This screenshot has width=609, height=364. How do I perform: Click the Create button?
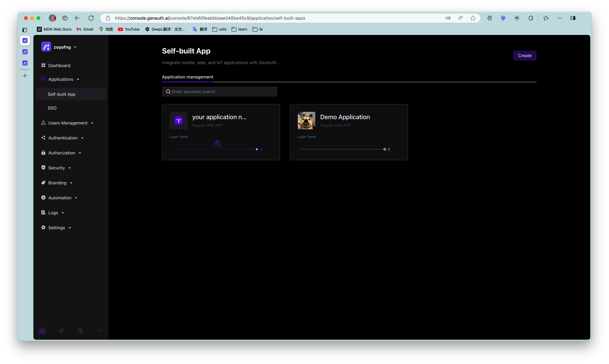coord(525,56)
